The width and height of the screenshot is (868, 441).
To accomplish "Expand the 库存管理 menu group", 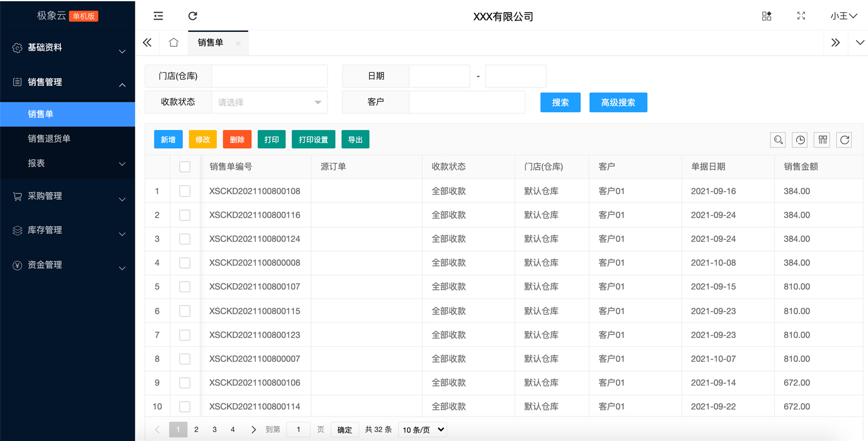I will (122, 234).
